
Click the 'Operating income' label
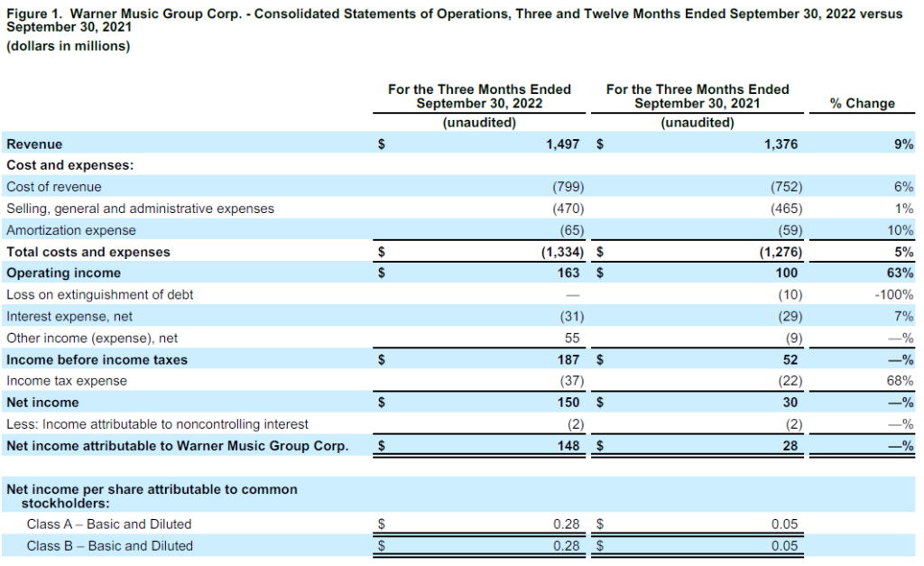point(64,273)
